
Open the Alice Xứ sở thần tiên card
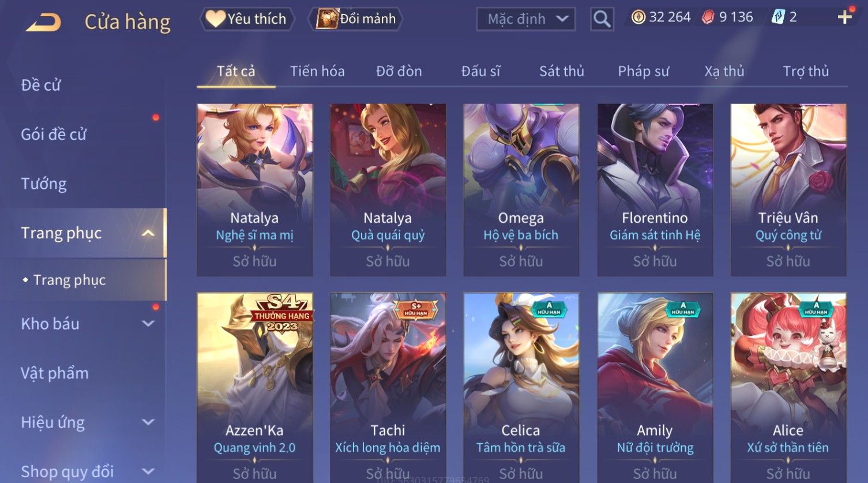[x=788, y=388]
